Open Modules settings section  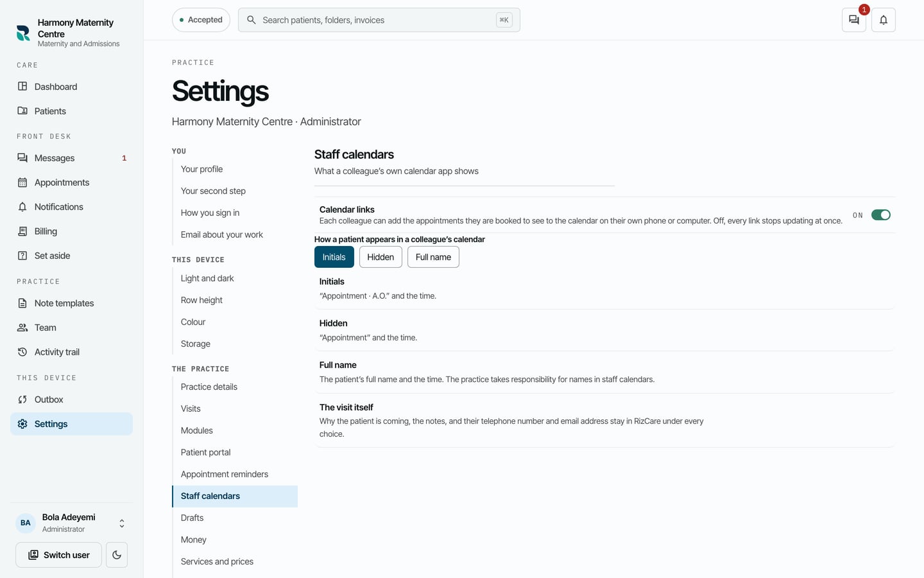tap(235, 430)
